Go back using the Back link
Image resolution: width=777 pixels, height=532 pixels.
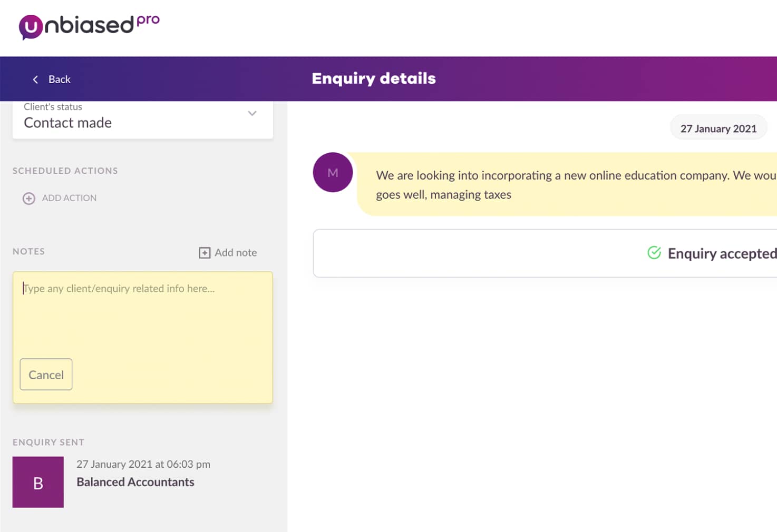52,80
